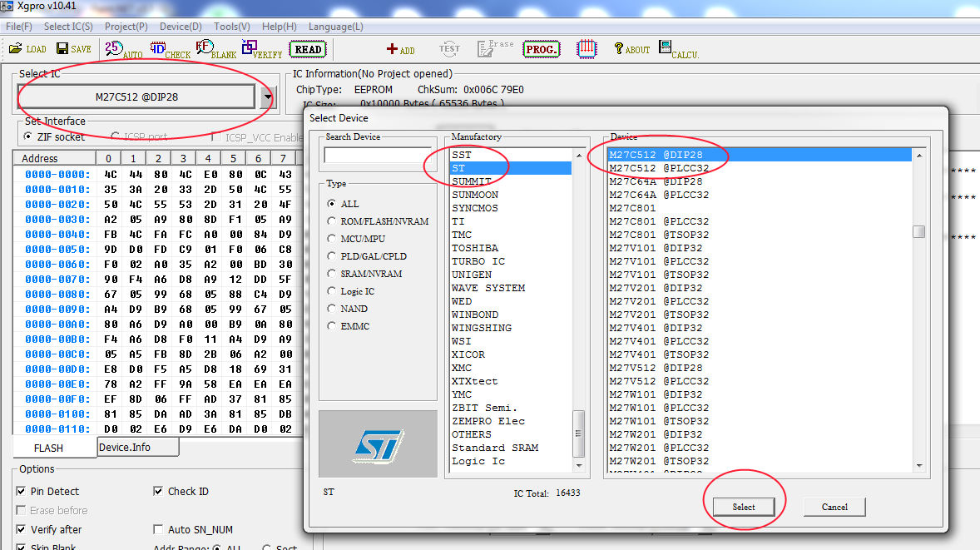Select SST in Manufactory list
This screenshot has width=980, height=550.
[x=510, y=155]
